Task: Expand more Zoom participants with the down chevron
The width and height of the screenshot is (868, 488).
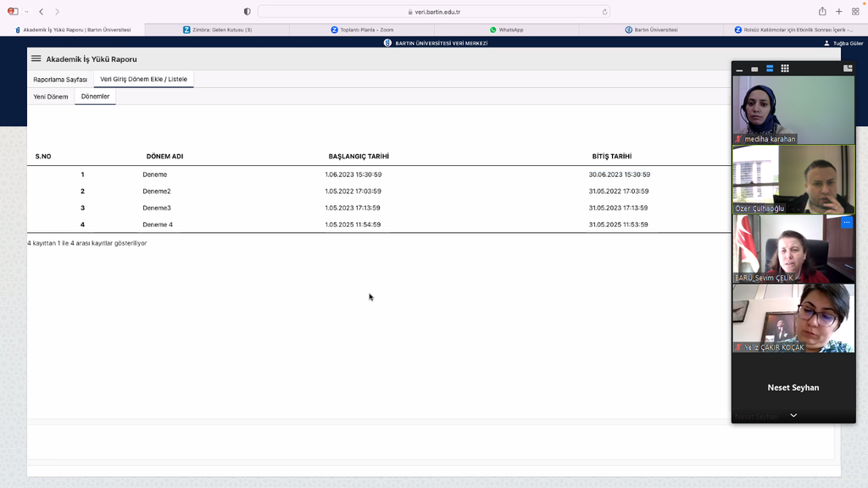Action: point(793,415)
